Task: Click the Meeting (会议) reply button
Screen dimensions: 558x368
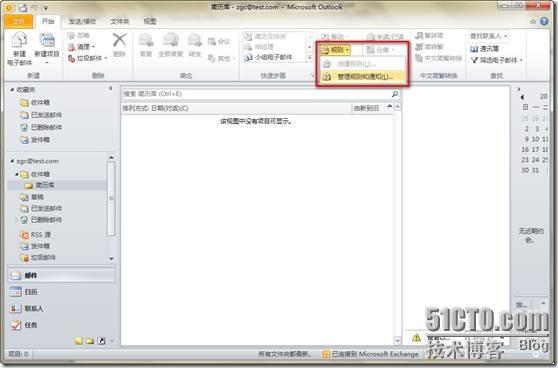Action: [219, 42]
